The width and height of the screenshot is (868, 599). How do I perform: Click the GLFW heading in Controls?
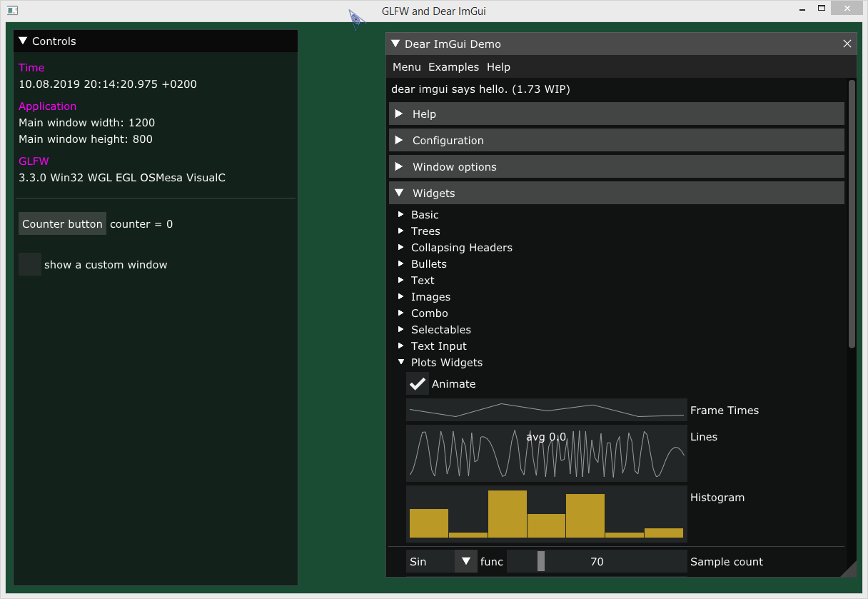(34, 161)
